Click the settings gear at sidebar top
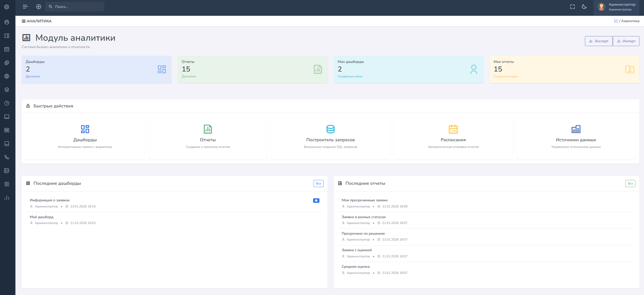The height and width of the screenshot is (295, 644). [x=7, y=7]
